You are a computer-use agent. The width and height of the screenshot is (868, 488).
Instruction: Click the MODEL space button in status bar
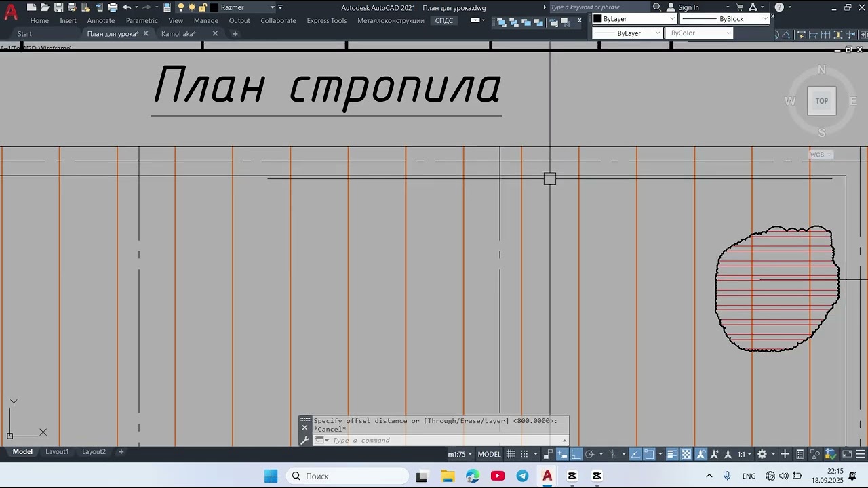(490, 454)
